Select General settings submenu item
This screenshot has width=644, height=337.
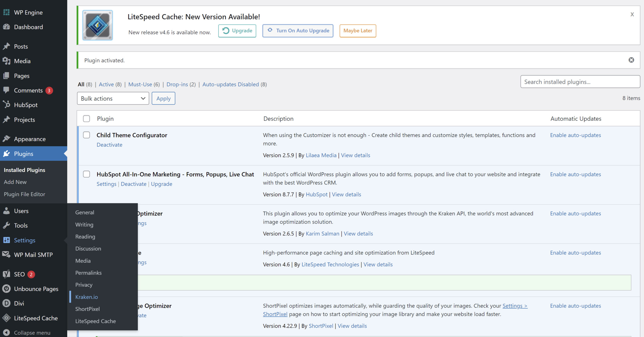coord(84,212)
